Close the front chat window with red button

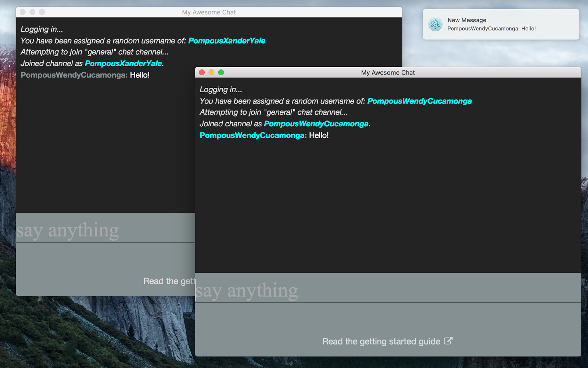click(202, 72)
